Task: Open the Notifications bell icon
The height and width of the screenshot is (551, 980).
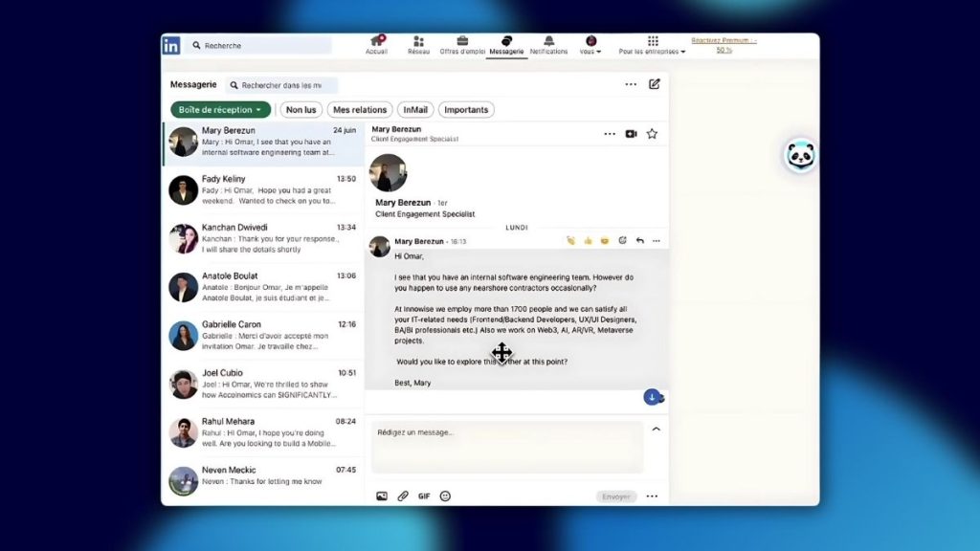Action: pos(547,42)
